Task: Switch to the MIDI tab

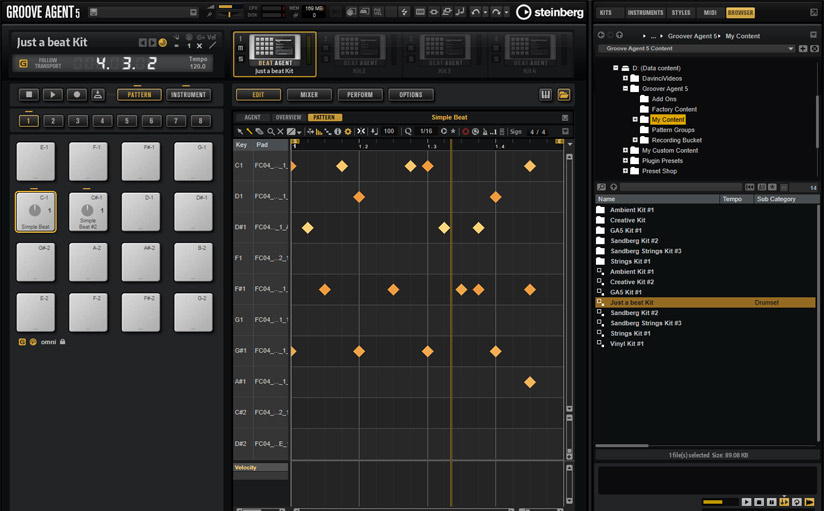Action: coord(710,13)
